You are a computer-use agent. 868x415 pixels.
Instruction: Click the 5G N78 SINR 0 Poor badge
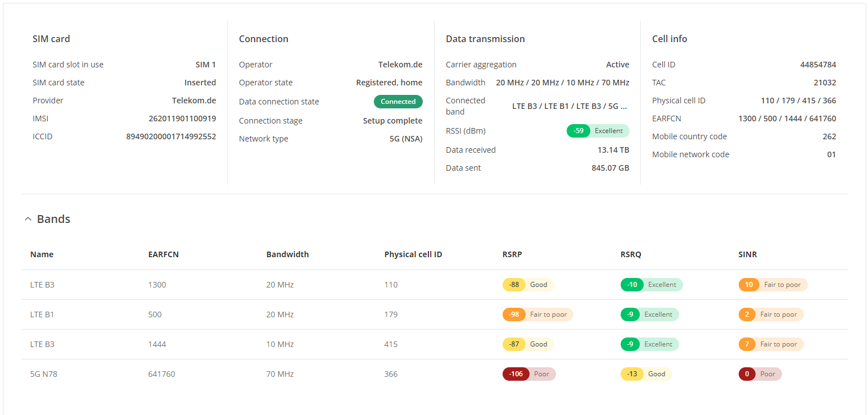pyautogui.click(x=759, y=374)
